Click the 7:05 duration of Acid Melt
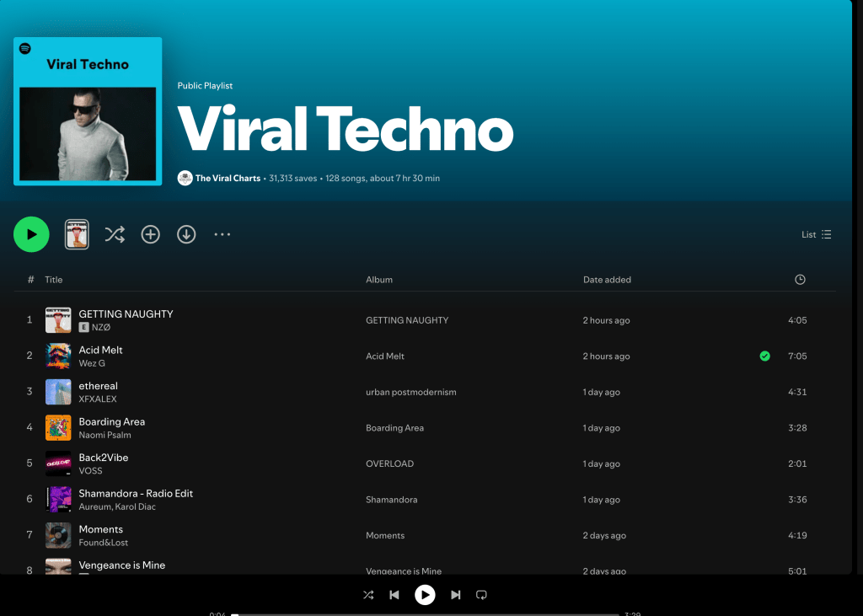Image resolution: width=863 pixels, height=616 pixels. pyautogui.click(x=797, y=356)
